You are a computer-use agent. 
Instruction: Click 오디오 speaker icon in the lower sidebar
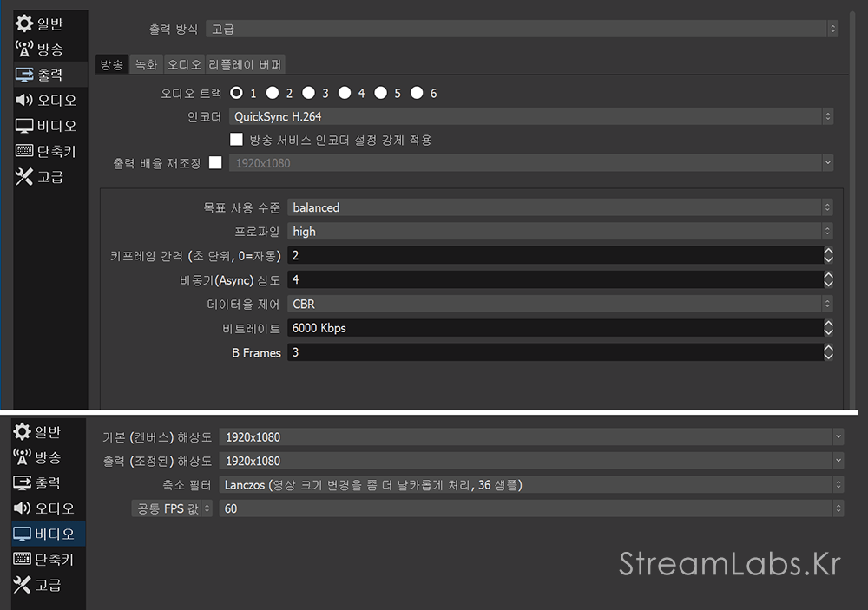tap(23, 508)
